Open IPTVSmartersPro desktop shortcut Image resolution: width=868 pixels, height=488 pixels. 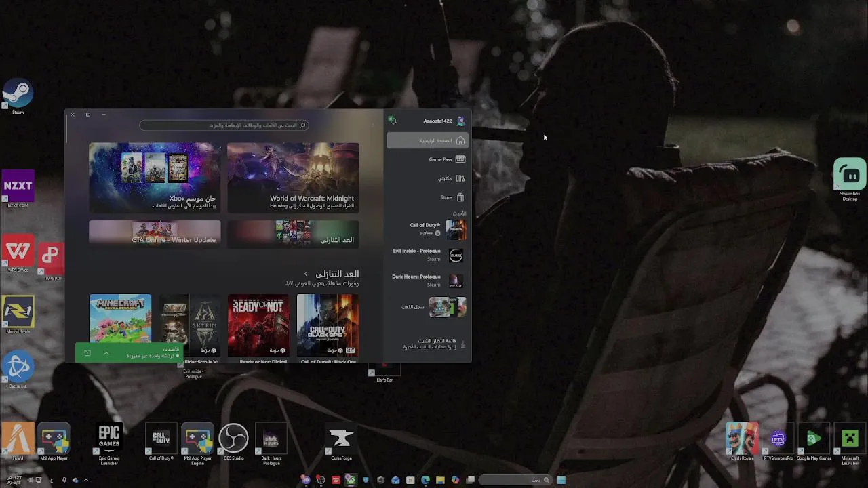pos(778,442)
